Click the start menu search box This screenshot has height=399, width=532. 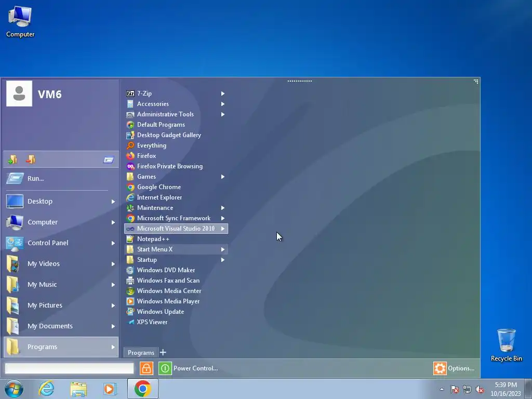(x=69, y=368)
